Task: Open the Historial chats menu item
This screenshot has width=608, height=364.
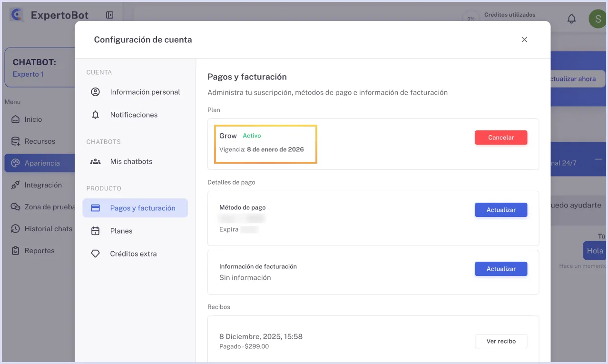Action: [40, 229]
